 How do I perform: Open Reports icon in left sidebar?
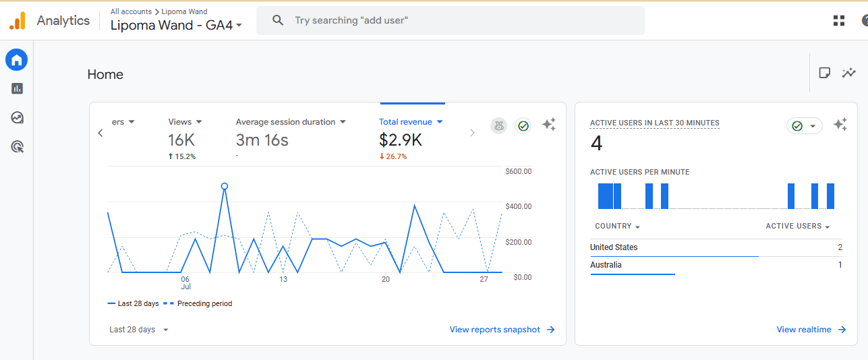click(x=17, y=88)
